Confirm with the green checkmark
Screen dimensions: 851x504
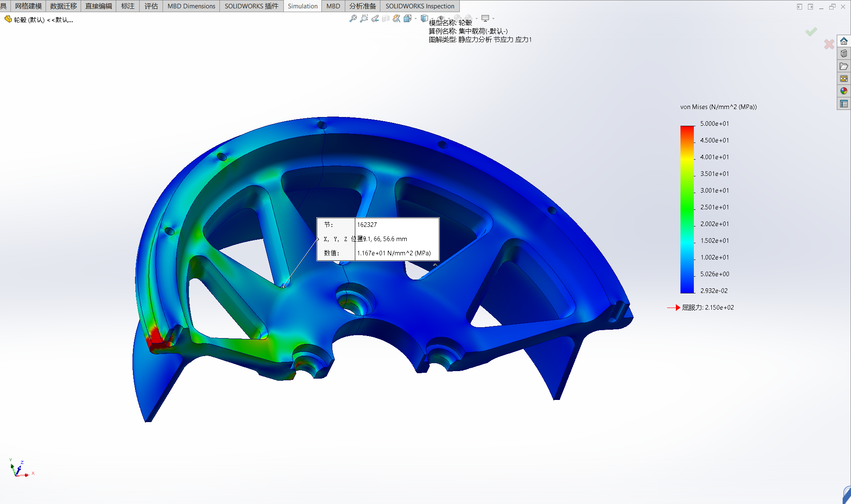tap(811, 32)
